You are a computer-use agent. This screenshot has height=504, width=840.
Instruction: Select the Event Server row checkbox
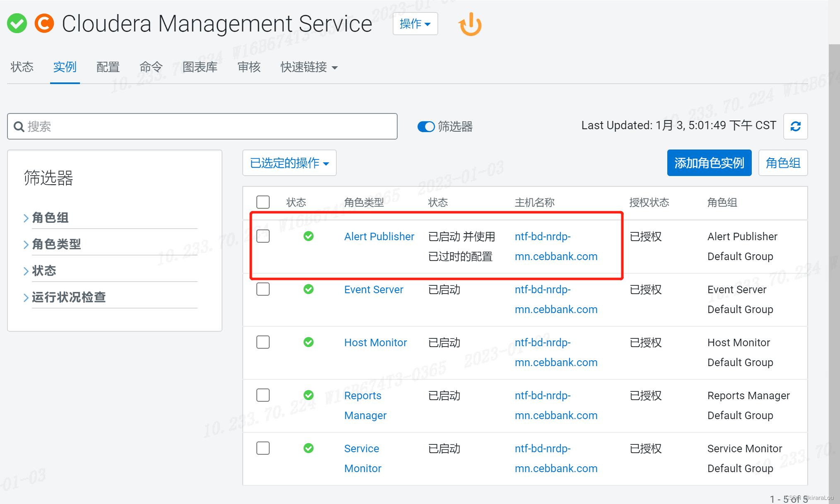pyautogui.click(x=263, y=289)
